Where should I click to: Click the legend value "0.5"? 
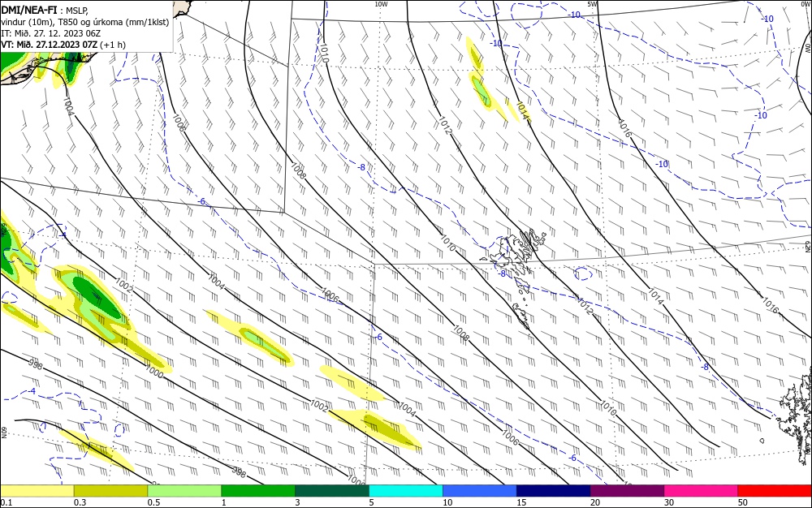click(153, 502)
